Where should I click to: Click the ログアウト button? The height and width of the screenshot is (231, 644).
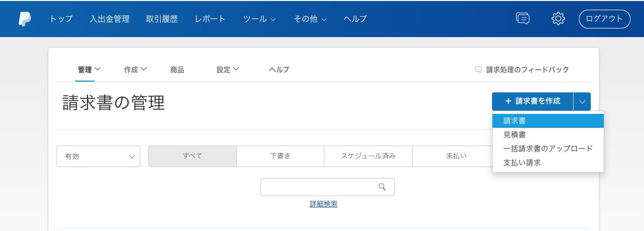click(x=604, y=19)
